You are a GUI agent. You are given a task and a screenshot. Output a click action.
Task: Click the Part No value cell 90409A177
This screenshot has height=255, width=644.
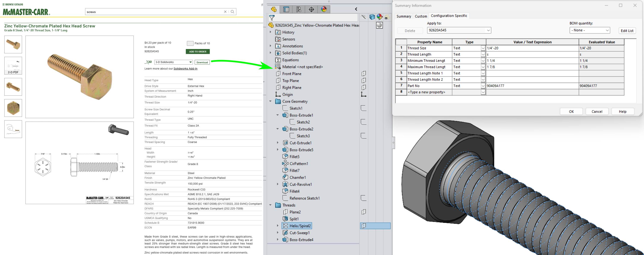point(532,86)
